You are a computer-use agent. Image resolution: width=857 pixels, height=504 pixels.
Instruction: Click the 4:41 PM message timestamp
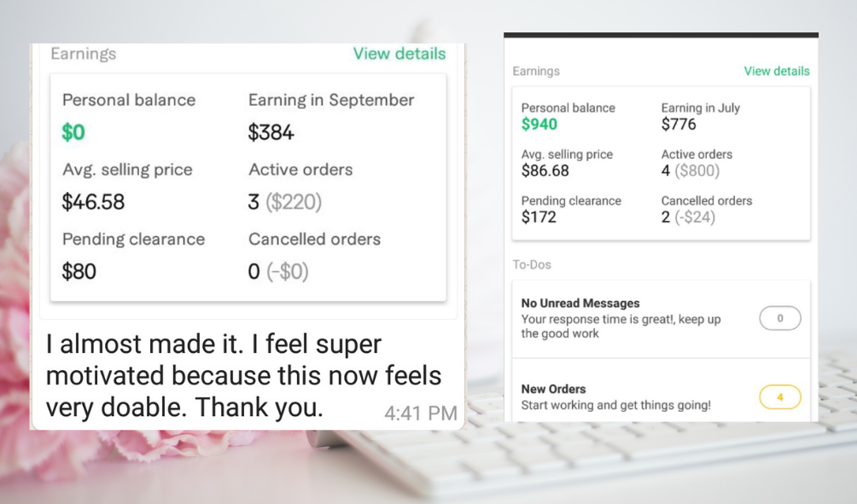pos(420,414)
